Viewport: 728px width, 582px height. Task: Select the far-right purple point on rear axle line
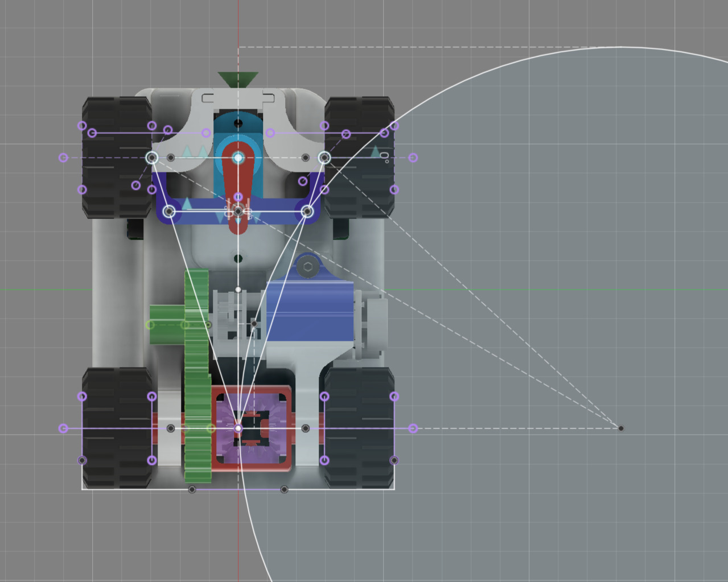[413, 428]
